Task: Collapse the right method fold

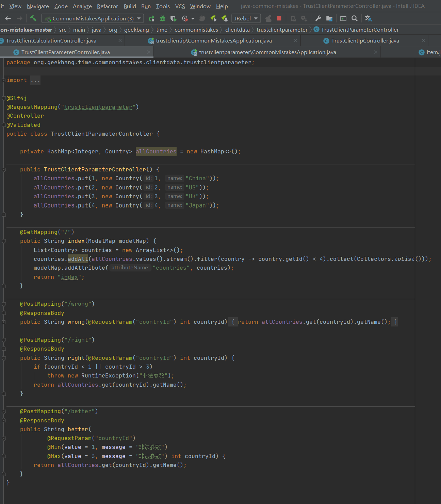Action: (3, 358)
